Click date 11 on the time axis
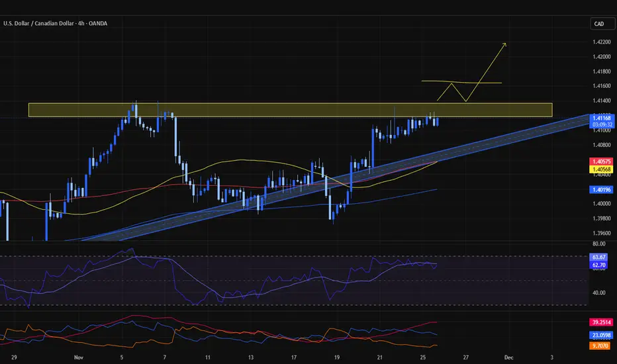The image size is (617, 364). click(x=208, y=357)
